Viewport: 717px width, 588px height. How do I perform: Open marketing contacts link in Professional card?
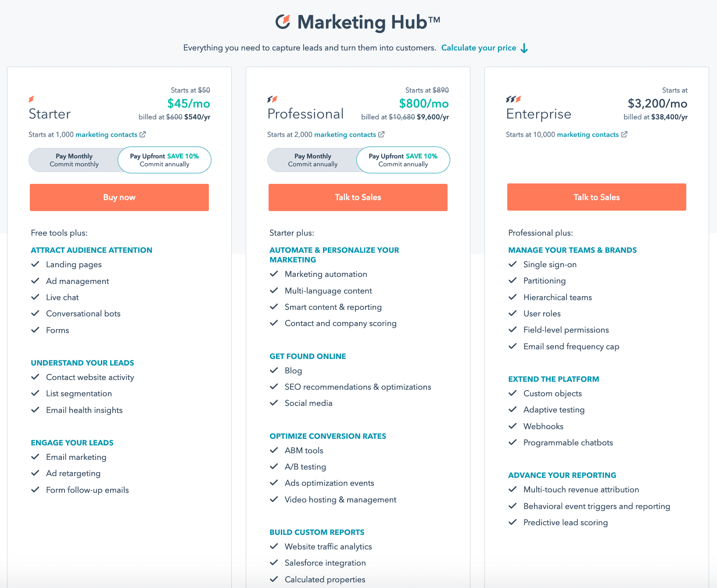click(x=345, y=134)
